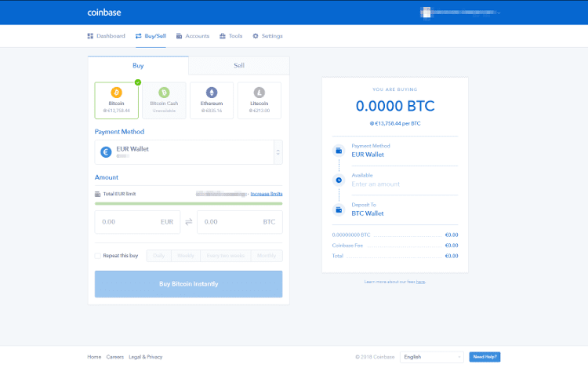Click the Tools briefcase icon

tap(223, 36)
